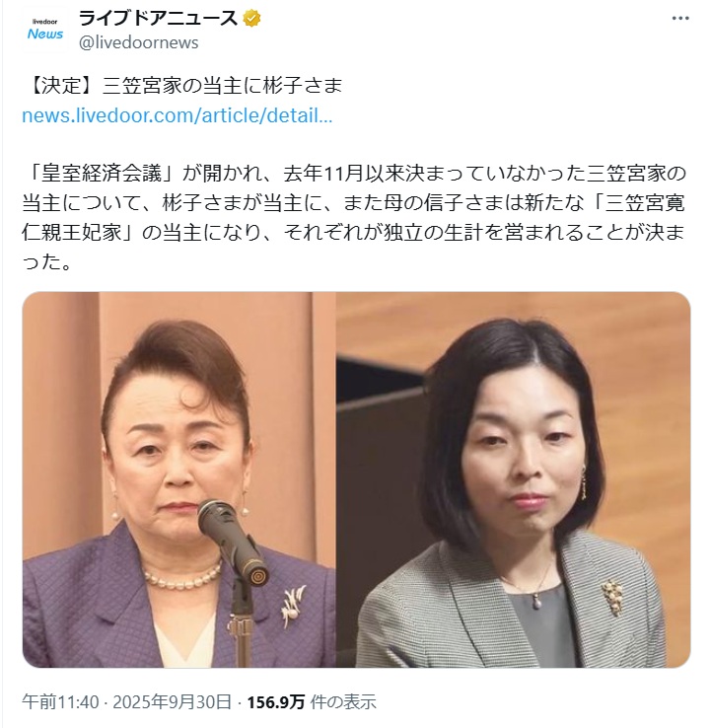Viewport: 711px width, 728px height.
Task: Click the 午前11:40 timestamp
Action: 60,702
